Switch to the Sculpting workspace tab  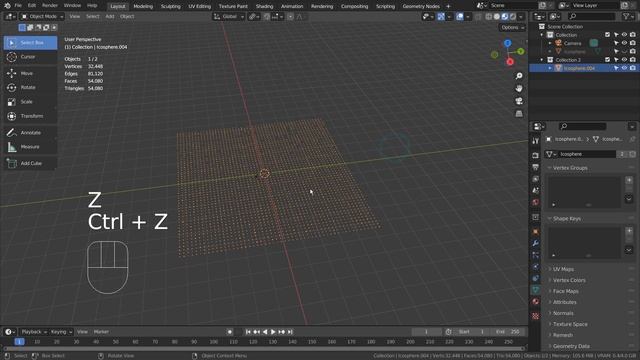click(x=171, y=6)
